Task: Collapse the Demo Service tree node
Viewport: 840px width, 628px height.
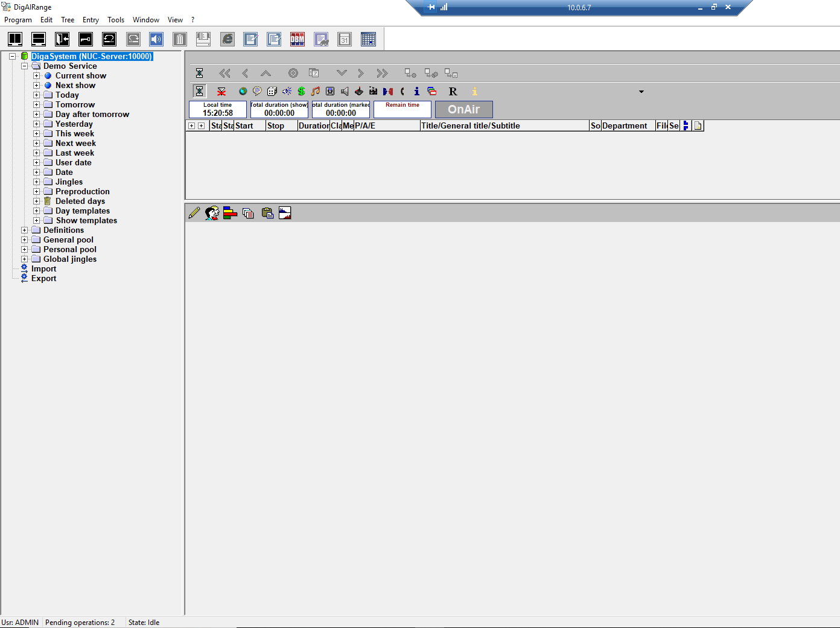Action: [x=24, y=66]
